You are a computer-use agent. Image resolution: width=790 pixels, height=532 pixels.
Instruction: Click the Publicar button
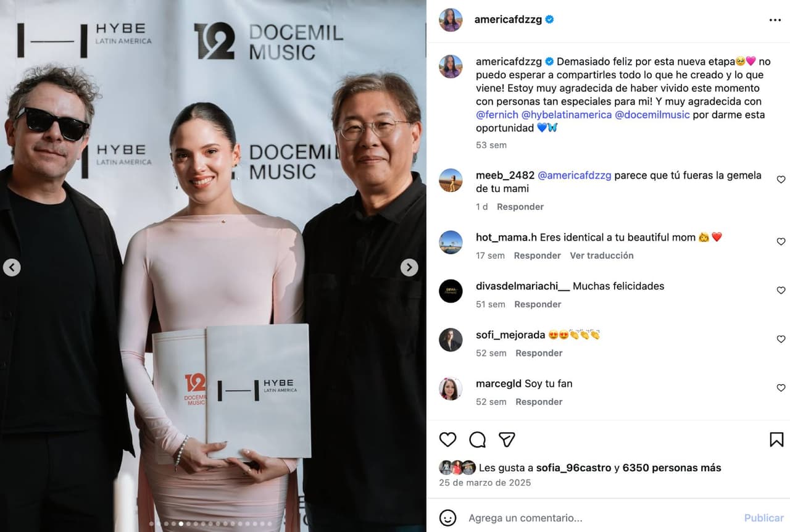pyautogui.click(x=763, y=518)
